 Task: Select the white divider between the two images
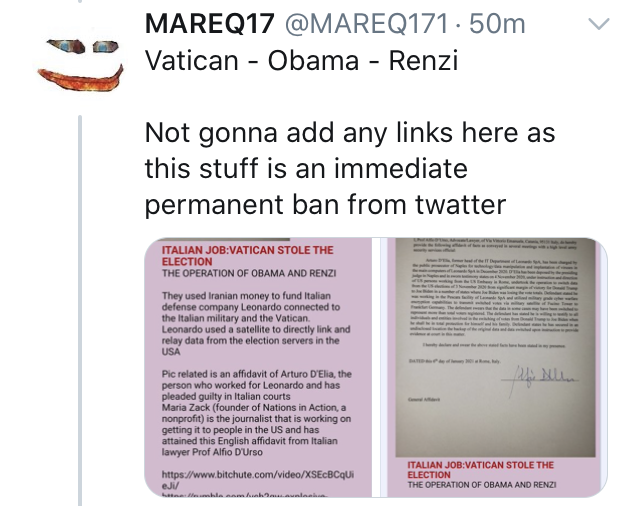click(x=380, y=367)
